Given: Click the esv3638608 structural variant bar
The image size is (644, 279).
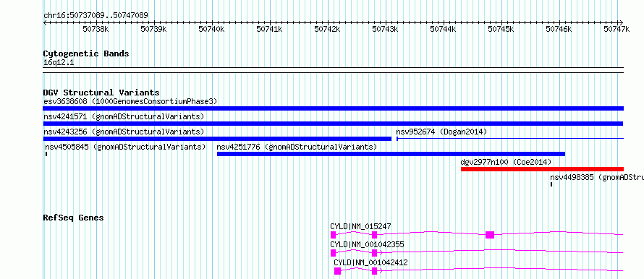Looking at the screenshot, I should 334,108.
